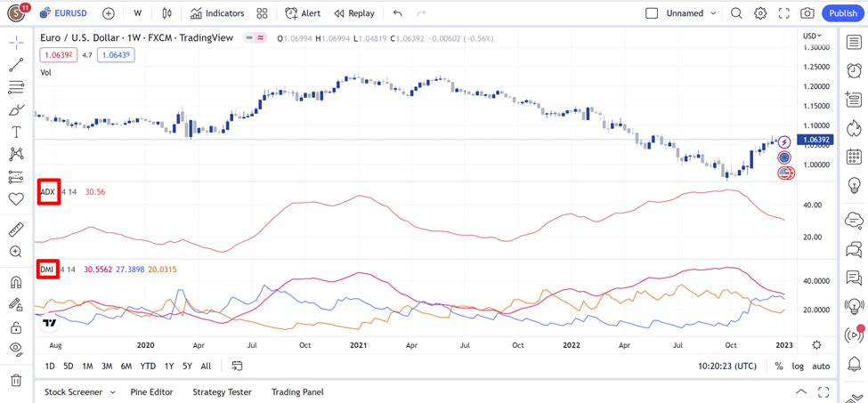The height and width of the screenshot is (403, 868).
Task: Select the ADX indicator legend
Action: [x=47, y=192]
